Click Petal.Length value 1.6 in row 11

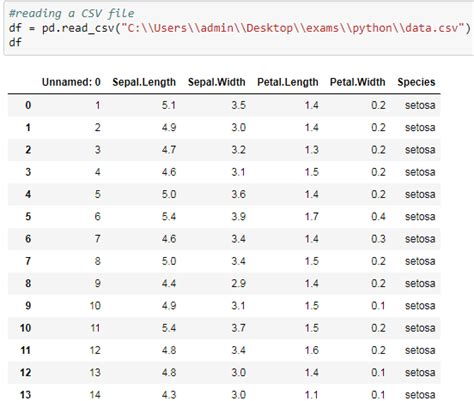[311, 350]
